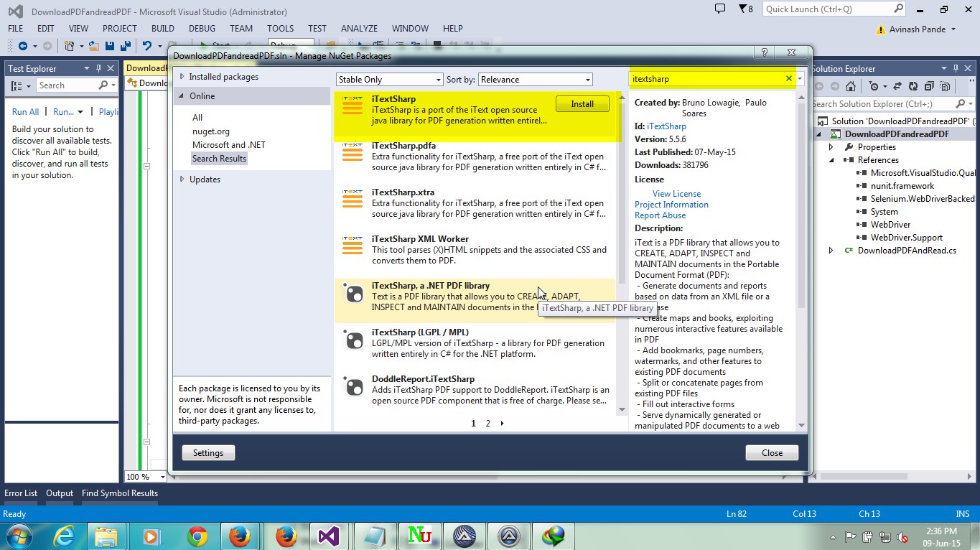The width and height of the screenshot is (980, 550).
Task: Open the FILE menu
Action: pyautogui.click(x=15, y=29)
